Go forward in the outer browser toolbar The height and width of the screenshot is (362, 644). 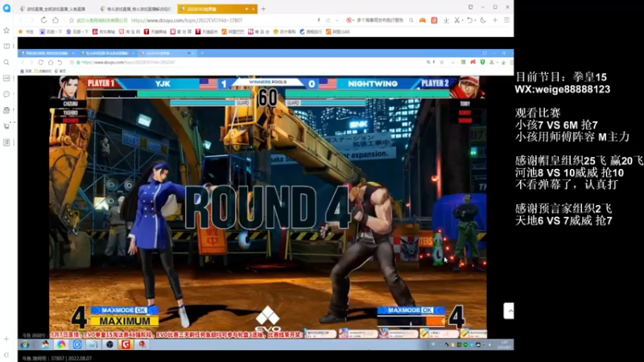point(32,20)
